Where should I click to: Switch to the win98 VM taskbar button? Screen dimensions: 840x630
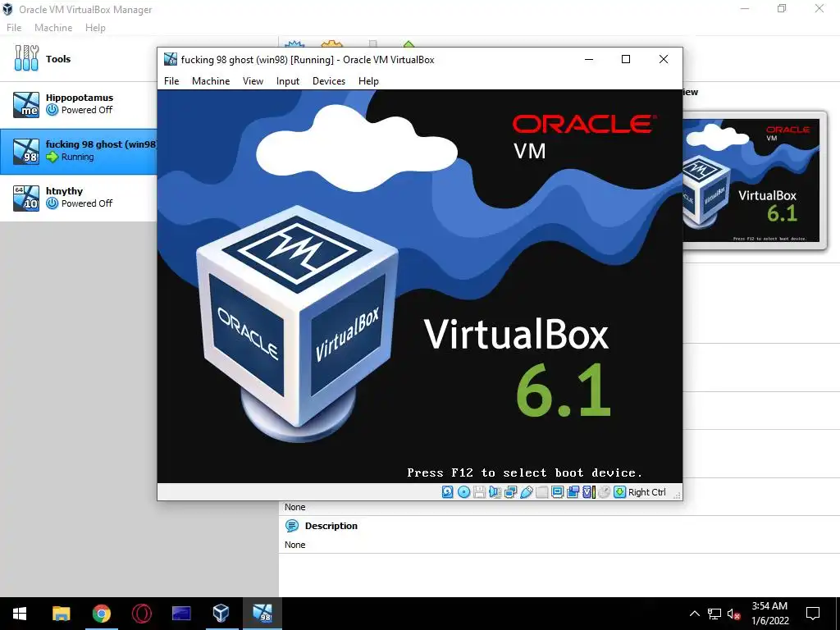pyautogui.click(x=262, y=614)
